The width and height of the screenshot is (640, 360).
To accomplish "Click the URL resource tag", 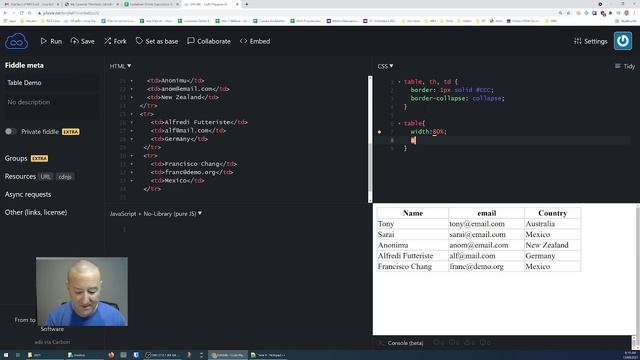I will (x=46, y=177).
